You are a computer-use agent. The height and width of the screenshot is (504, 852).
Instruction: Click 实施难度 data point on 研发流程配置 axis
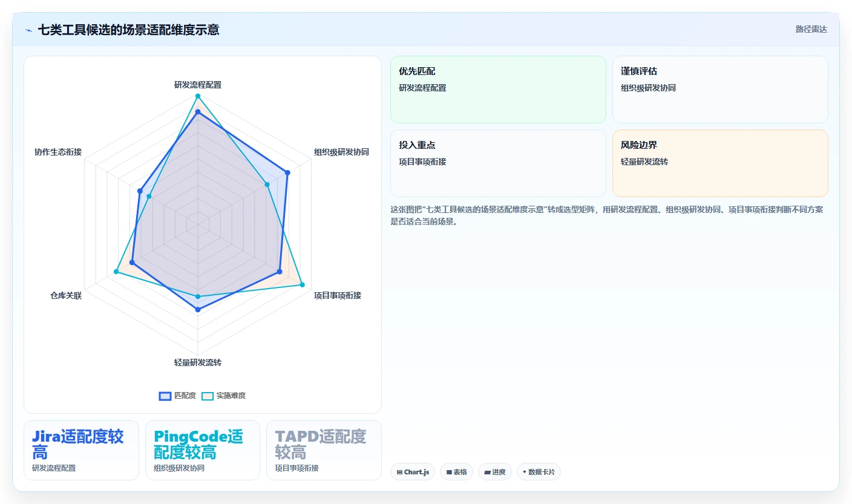197,96
